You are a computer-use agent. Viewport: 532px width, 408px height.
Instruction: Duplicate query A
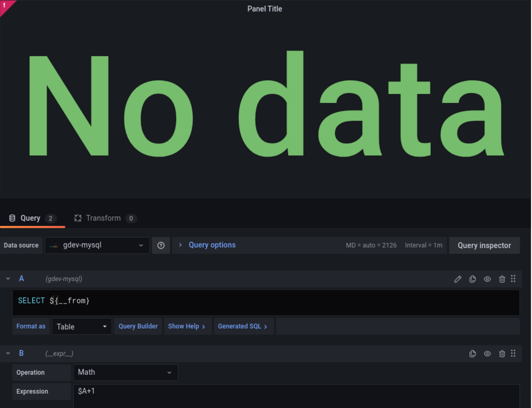pyautogui.click(x=473, y=279)
